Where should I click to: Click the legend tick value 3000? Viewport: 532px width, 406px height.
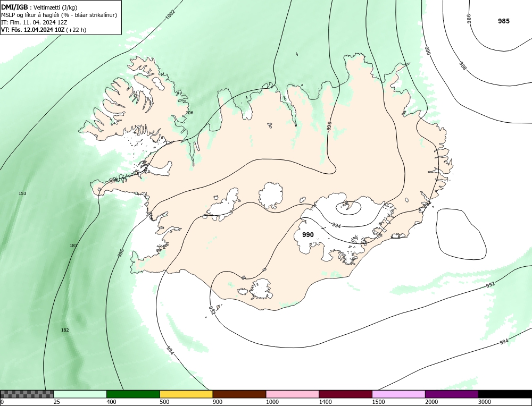pyautogui.click(x=485, y=402)
